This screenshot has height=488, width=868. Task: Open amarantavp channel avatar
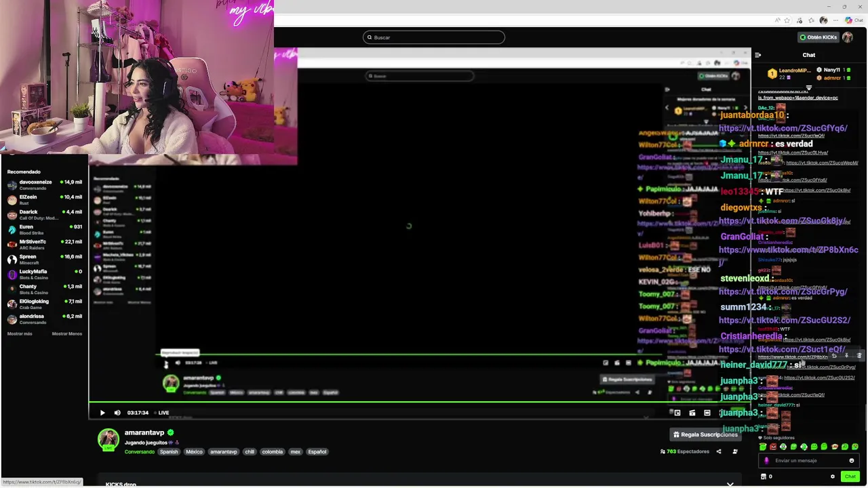(x=108, y=440)
